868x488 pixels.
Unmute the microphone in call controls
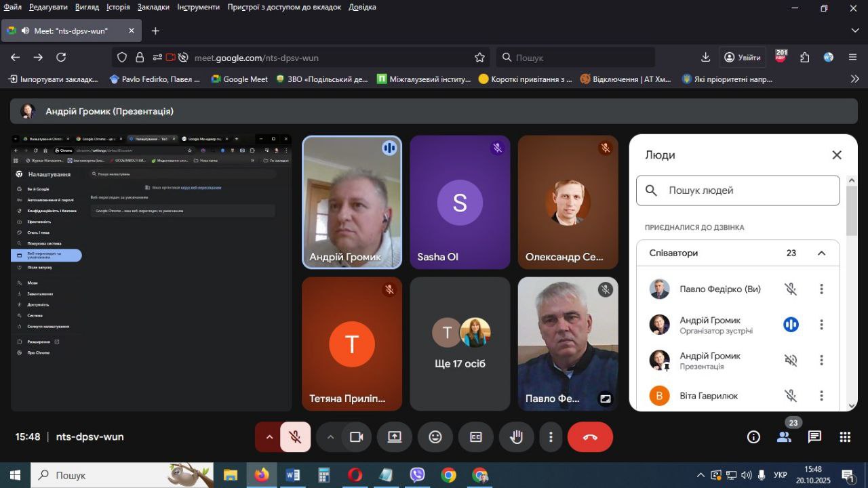point(295,437)
